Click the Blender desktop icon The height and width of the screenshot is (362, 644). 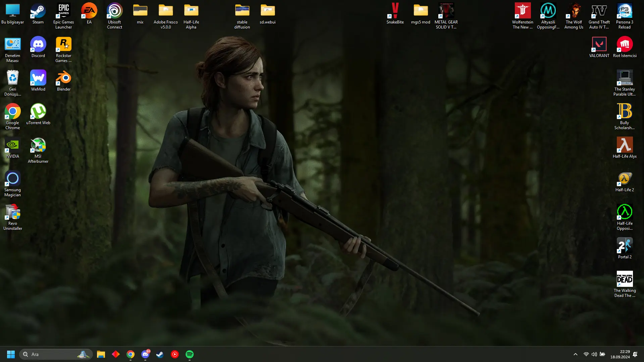(x=64, y=81)
